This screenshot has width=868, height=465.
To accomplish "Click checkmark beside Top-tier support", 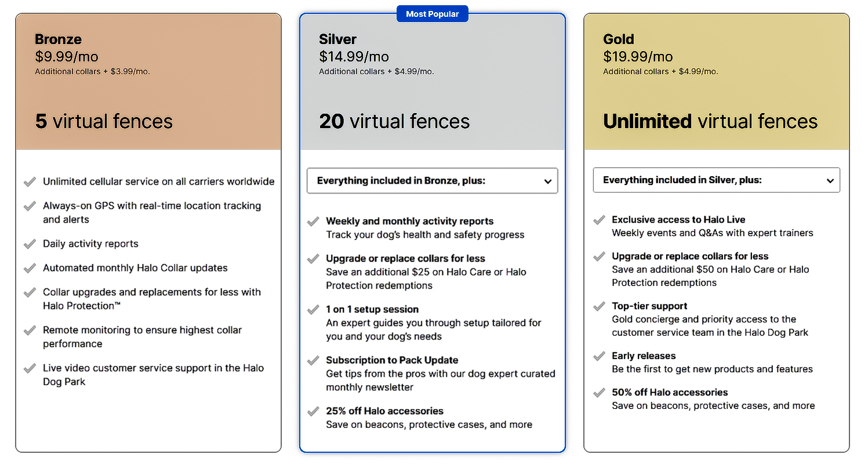I will click(599, 306).
